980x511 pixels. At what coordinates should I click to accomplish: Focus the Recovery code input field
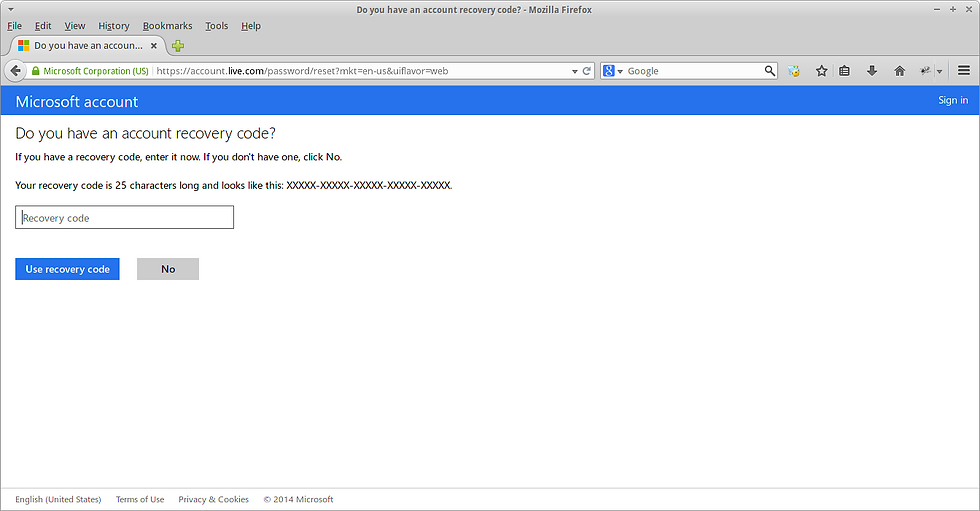tap(124, 217)
